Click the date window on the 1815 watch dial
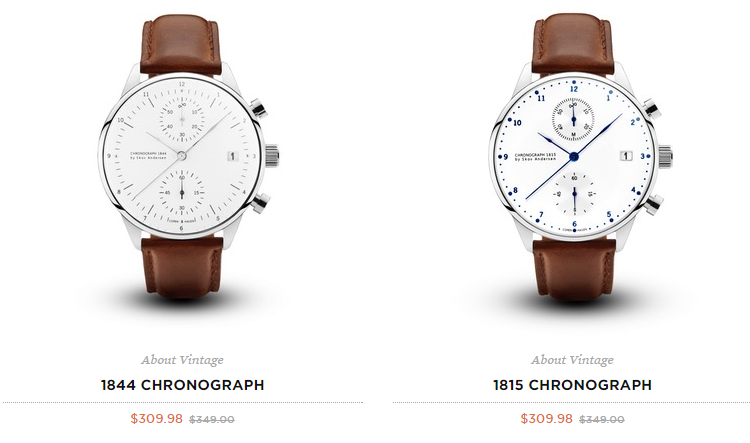 pos(626,156)
